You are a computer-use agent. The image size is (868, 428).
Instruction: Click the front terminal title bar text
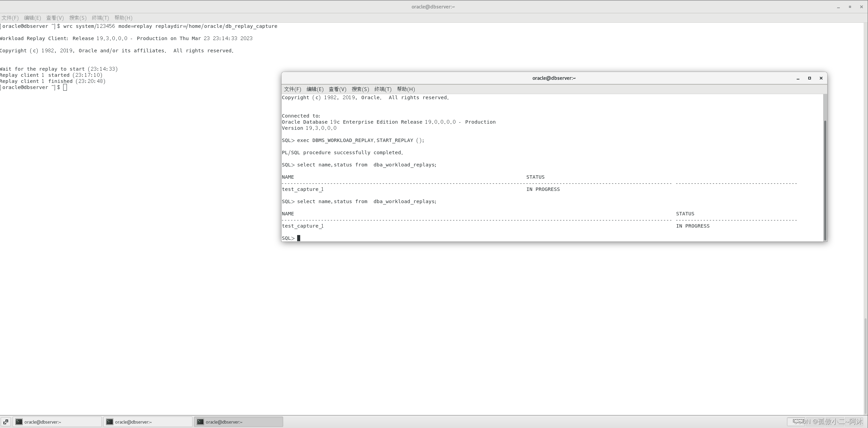(554, 78)
